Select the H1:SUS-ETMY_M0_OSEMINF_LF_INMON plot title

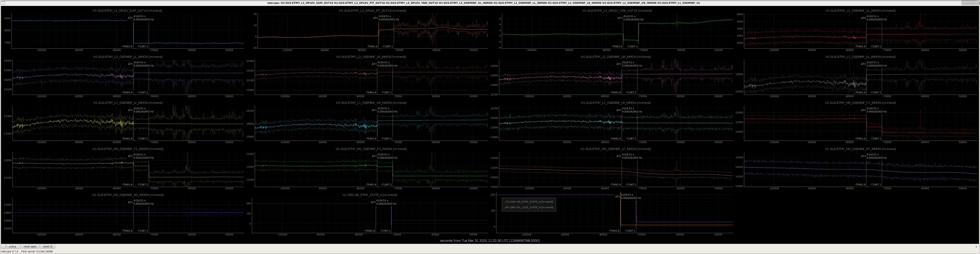(x=616, y=149)
